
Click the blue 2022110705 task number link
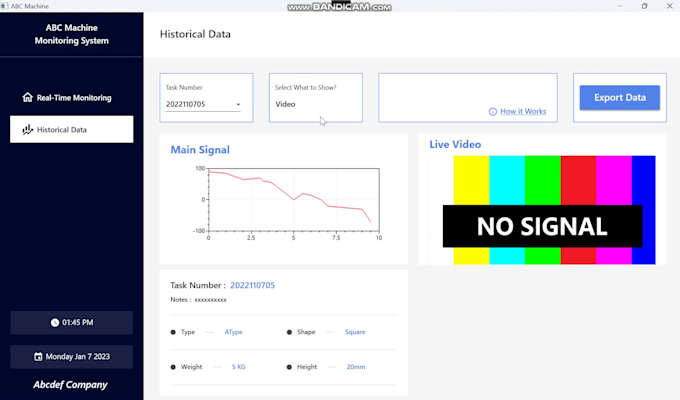pyautogui.click(x=252, y=285)
